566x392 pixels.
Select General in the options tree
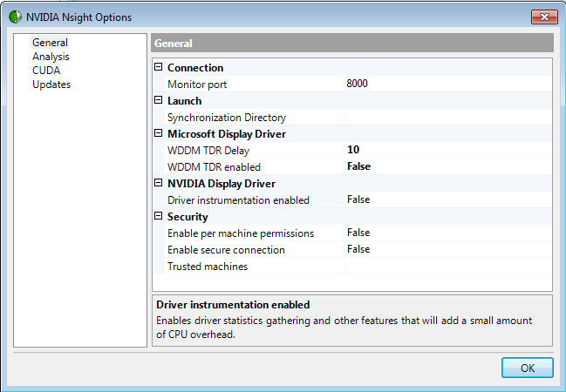coord(50,43)
